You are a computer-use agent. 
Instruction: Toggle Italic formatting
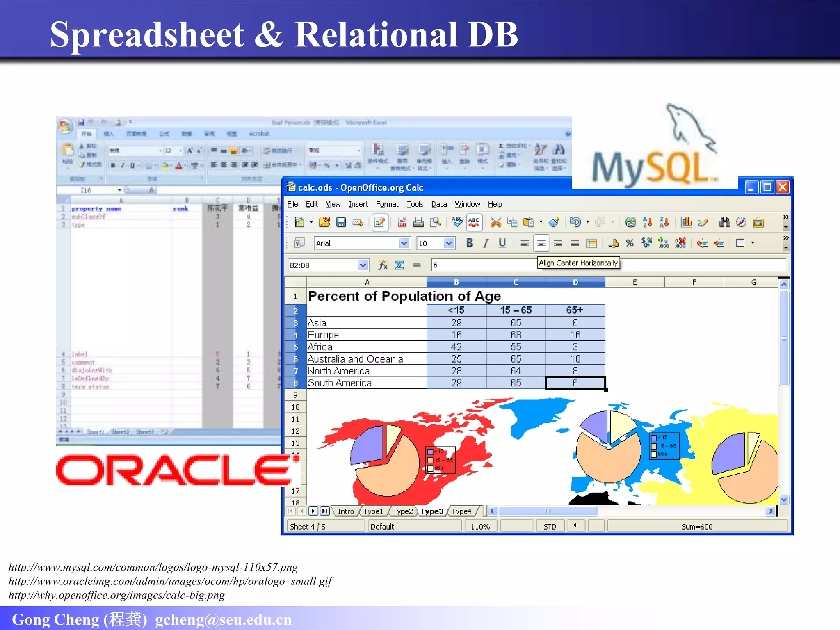(486, 243)
